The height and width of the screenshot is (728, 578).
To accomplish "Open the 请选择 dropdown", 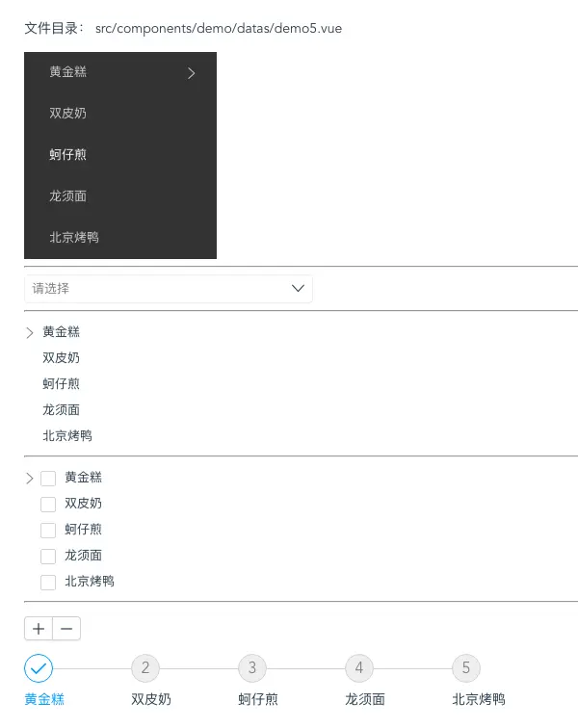I will pos(169,288).
